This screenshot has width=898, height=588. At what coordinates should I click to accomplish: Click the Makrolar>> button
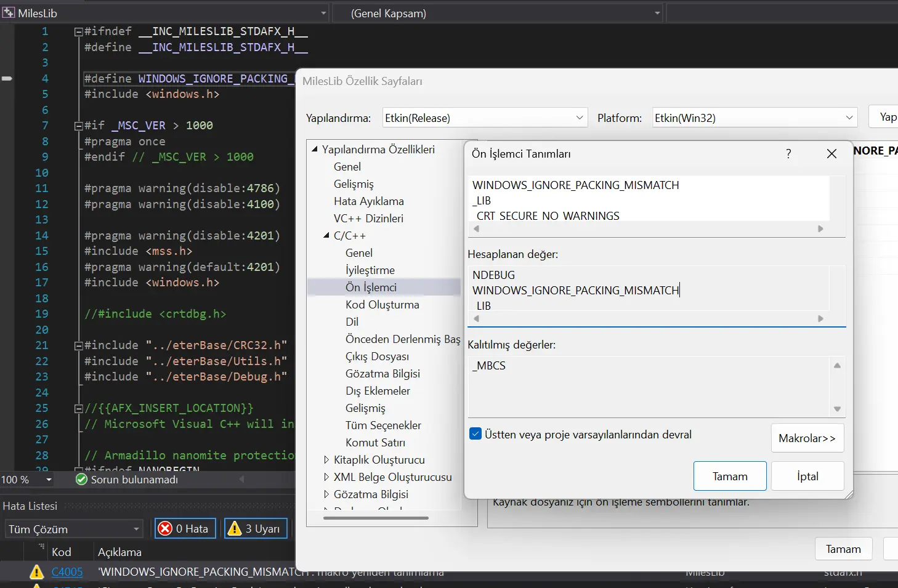coord(807,438)
